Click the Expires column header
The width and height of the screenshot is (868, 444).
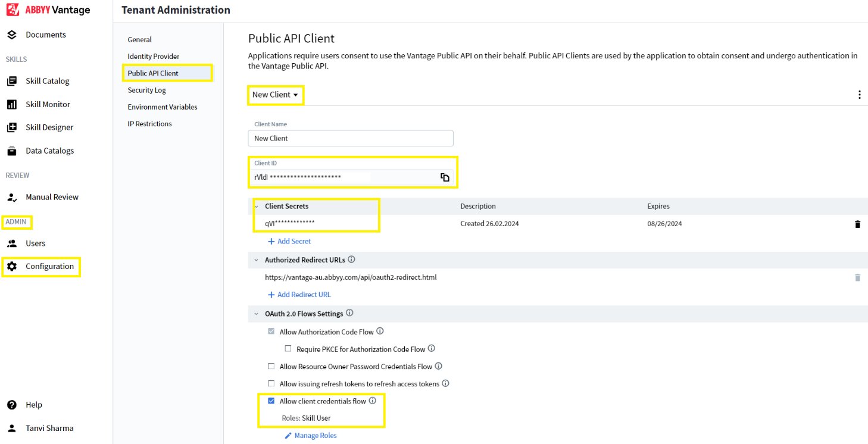pos(658,207)
